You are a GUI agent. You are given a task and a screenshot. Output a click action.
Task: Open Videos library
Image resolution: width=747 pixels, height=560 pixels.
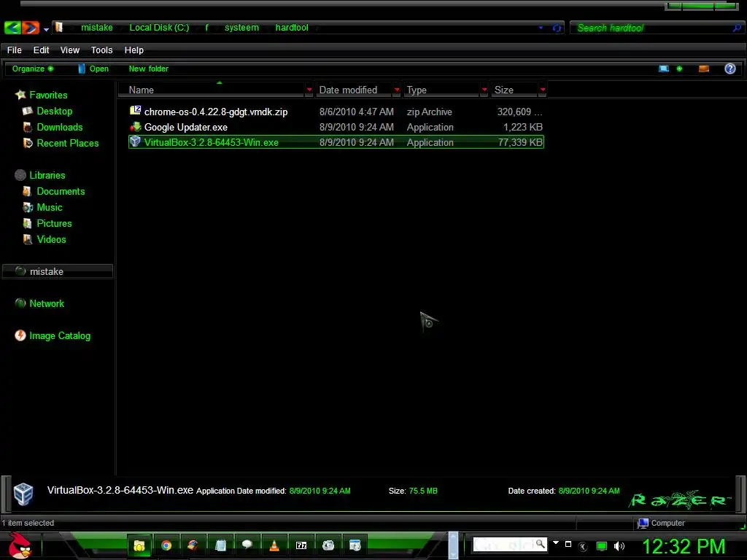point(51,239)
